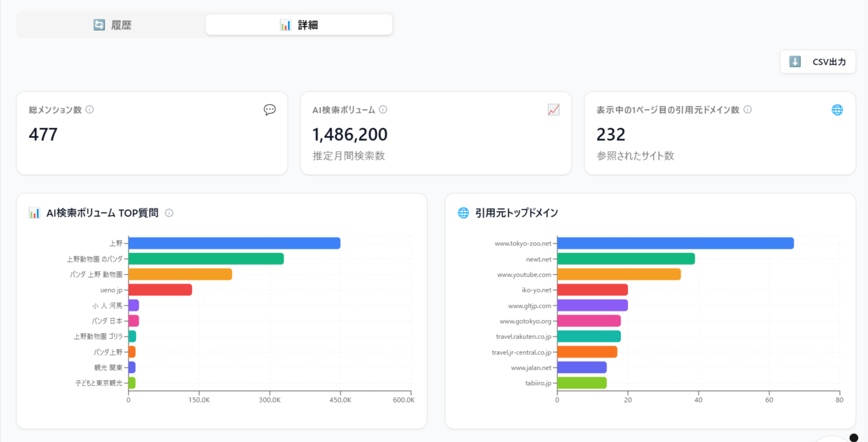Viewport: 868px width, 442px height.
Task: Click the refresh icon on the 履歴 tab
Action: coord(99,25)
